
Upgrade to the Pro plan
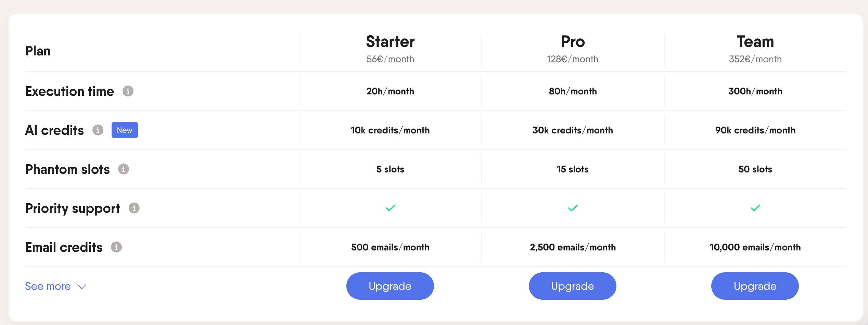click(x=572, y=286)
